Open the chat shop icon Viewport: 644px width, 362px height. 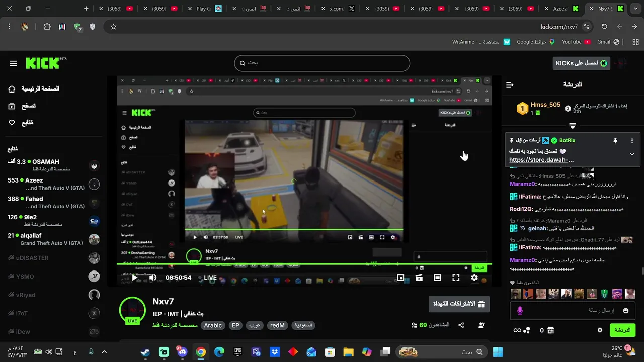(x=550, y=330)
